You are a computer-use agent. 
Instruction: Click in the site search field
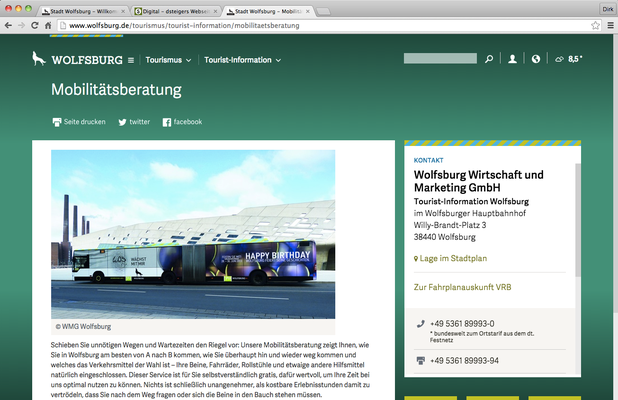(x=440, y=59)
